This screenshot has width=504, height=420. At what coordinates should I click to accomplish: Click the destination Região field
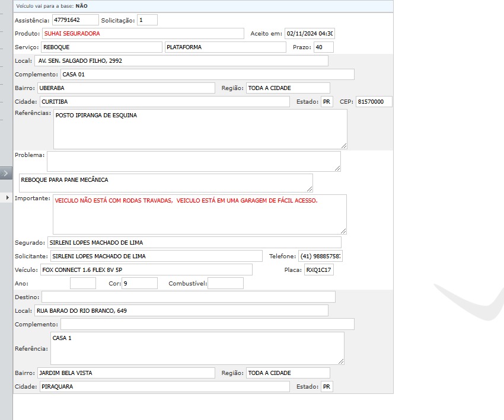click(288, 373)
